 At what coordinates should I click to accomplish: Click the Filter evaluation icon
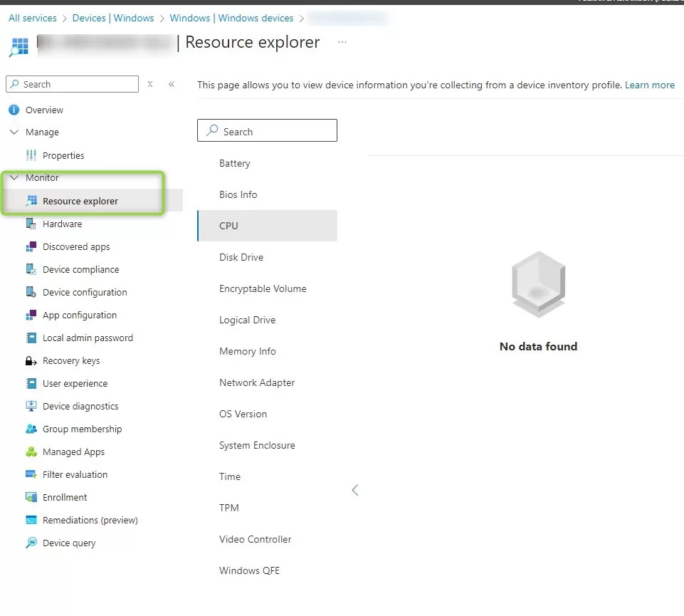[x=31, y=474]
